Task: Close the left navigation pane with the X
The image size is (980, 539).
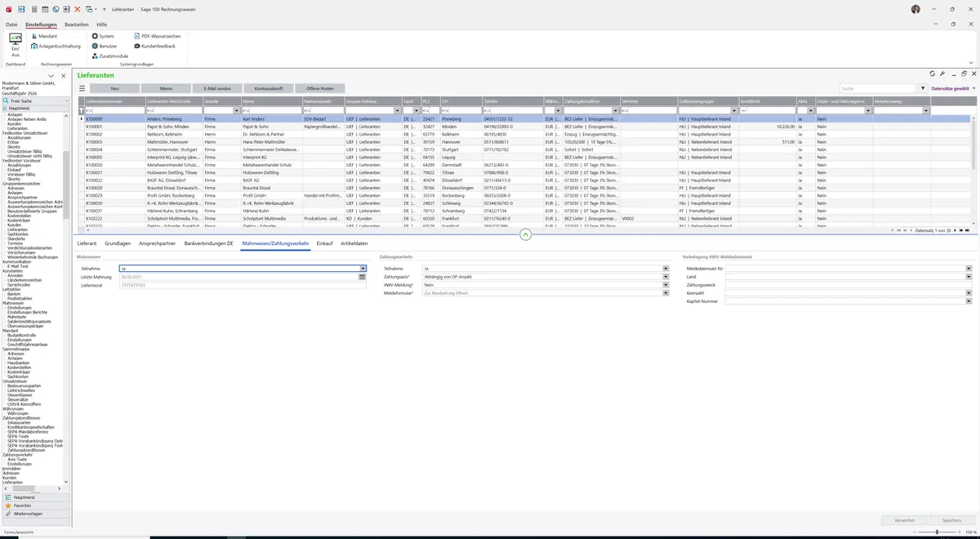Action: pyautogui.click(x=64, y=76)
